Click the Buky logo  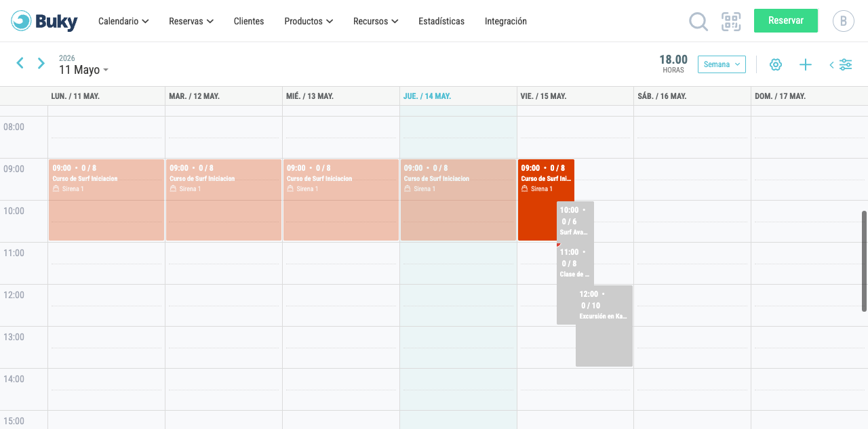(x=44, y=21)
